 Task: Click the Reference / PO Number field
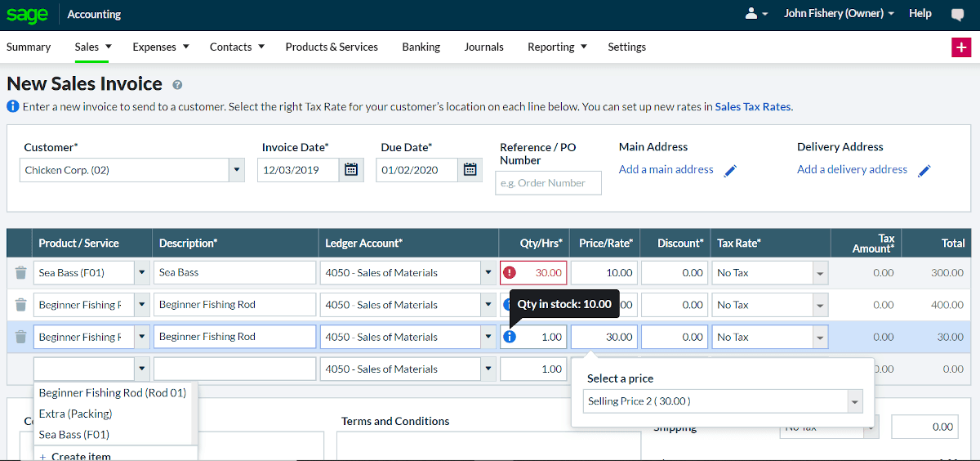click(x=548, y=183)
